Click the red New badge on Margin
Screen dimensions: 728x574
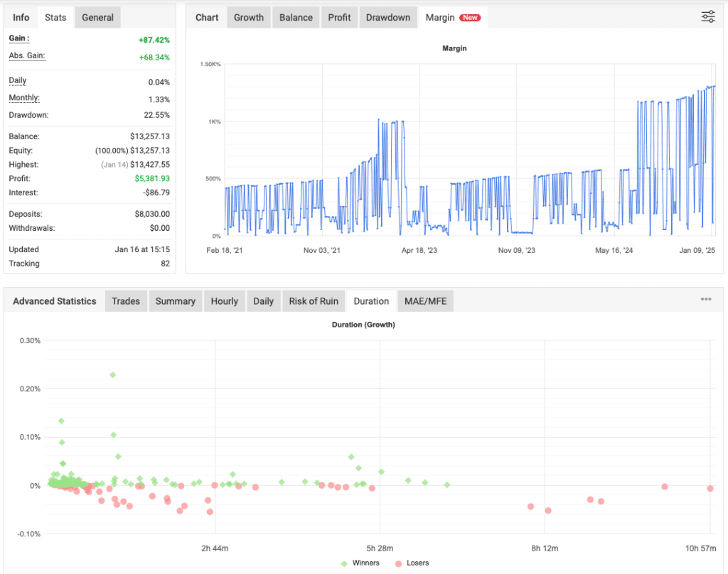click(469, 18)
